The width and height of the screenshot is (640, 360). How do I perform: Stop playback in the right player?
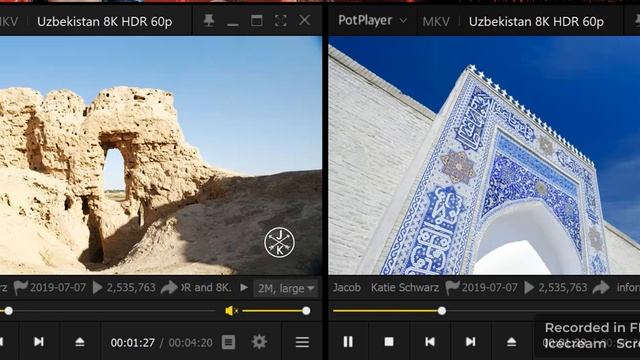[389, 342]
